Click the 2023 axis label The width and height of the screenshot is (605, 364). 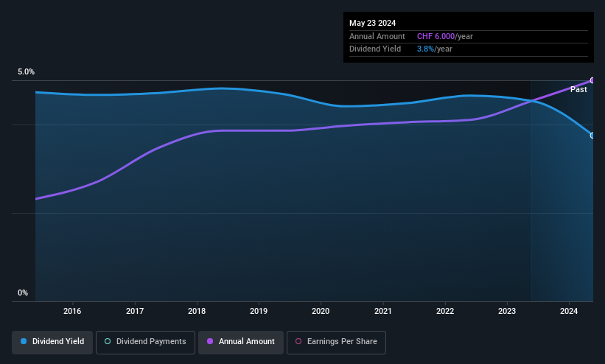pos(507,311)
